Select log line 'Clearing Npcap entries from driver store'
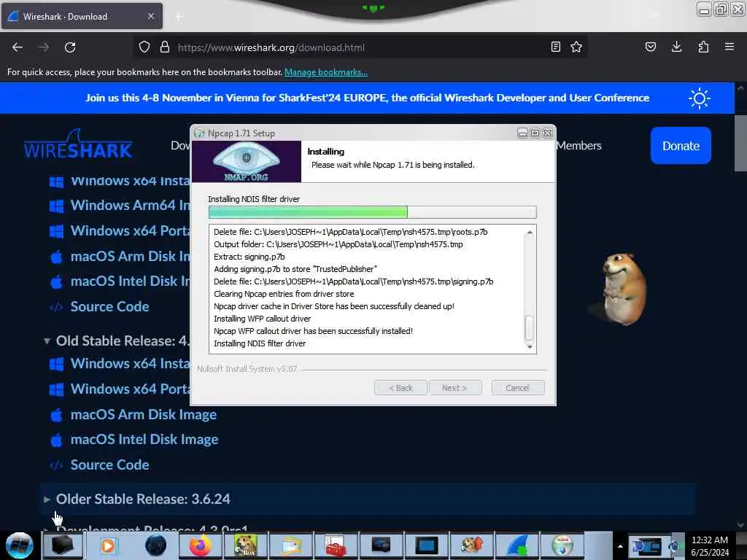Viewport: 747px width, 560px height. pyautogui.click(x=284, y=294)
